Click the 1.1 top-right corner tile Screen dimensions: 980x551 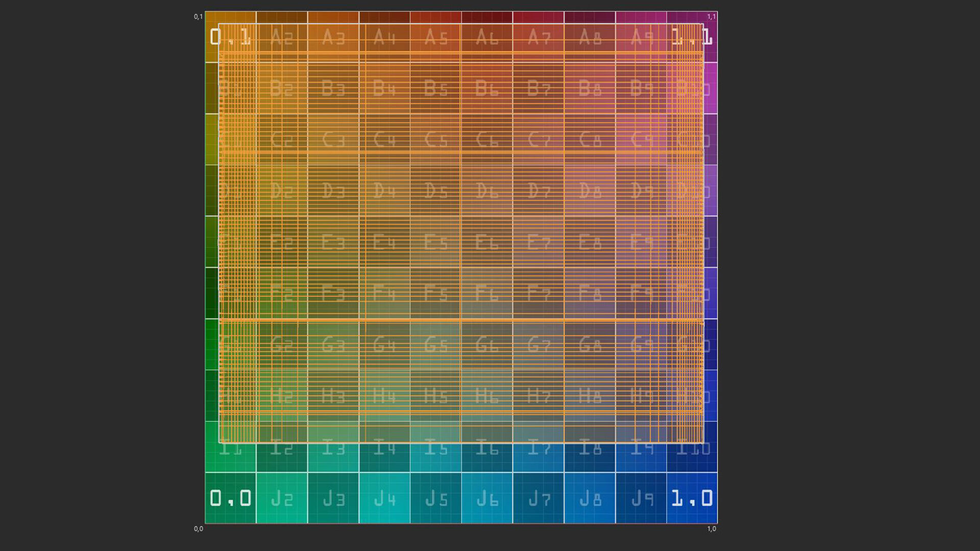692,37
